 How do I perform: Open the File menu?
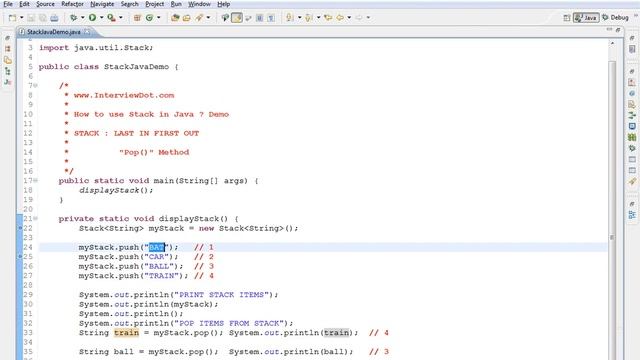point(8,4)
